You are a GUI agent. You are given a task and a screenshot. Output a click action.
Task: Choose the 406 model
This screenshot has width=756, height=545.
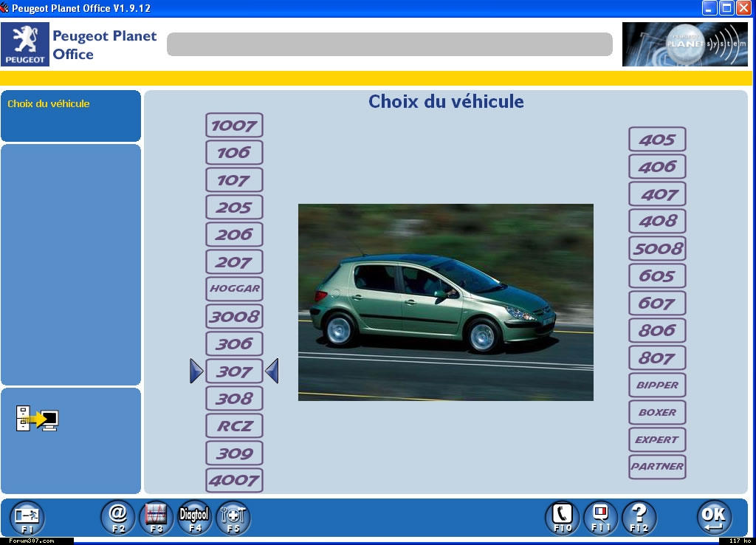click(657, 167)
